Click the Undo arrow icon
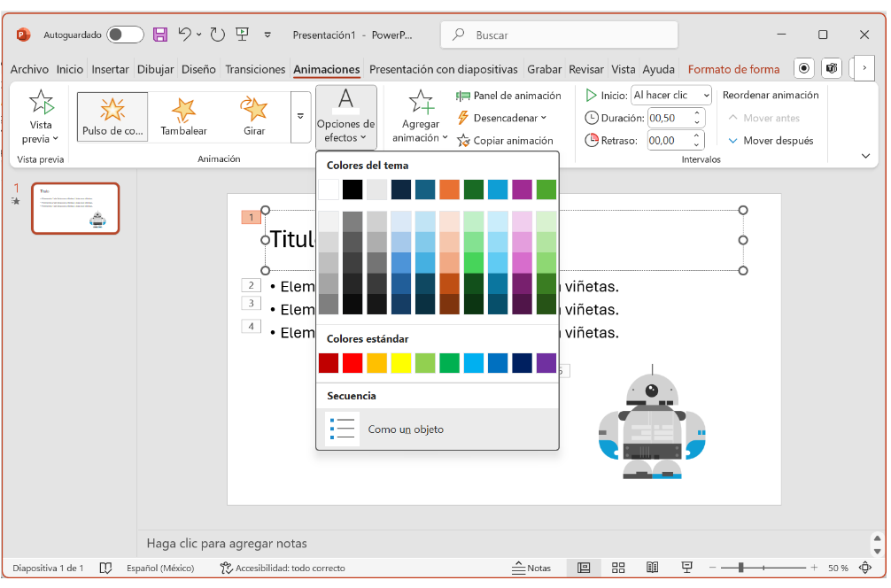The image size is (891, 588). (x=184, y=35)
